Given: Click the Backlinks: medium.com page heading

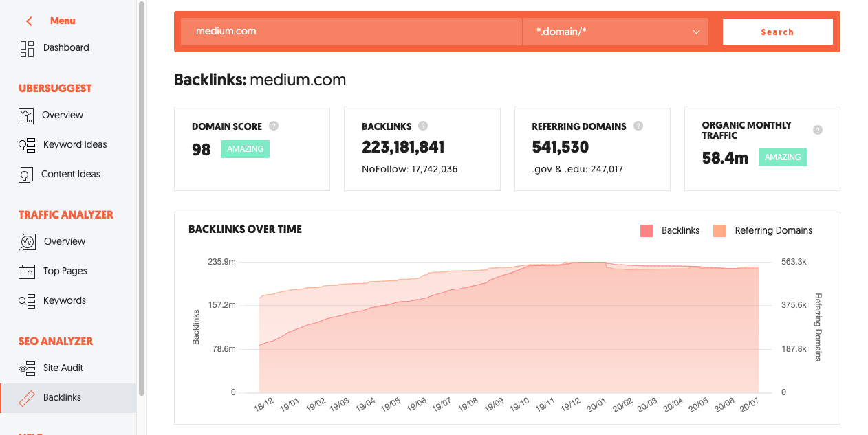Looking at the screenshot, I should (260, 80).
